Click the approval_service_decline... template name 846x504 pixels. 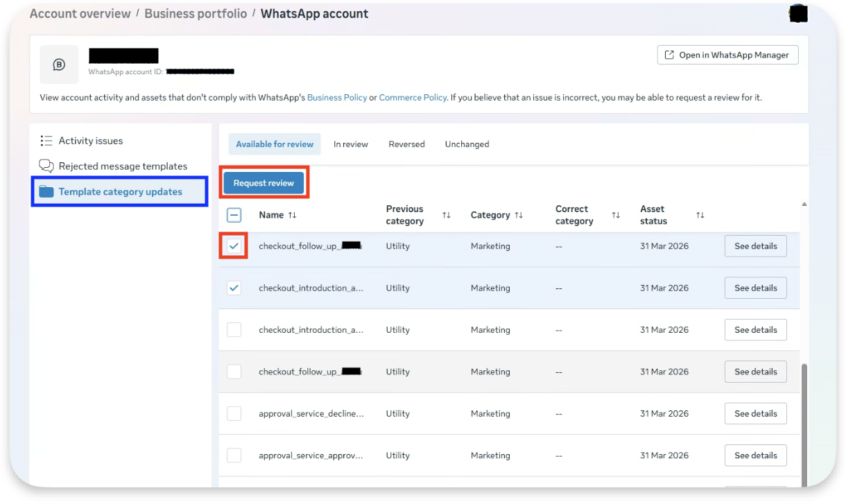(x=311, y=413)
